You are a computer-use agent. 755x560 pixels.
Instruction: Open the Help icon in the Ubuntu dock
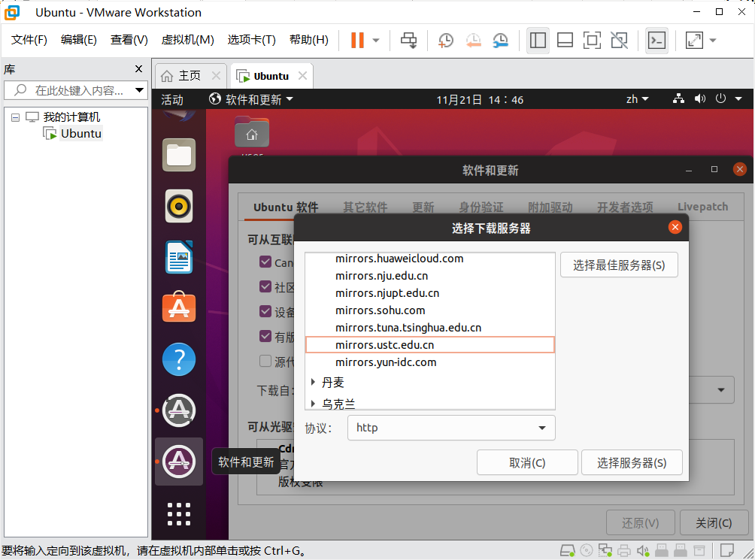point(178,359)
